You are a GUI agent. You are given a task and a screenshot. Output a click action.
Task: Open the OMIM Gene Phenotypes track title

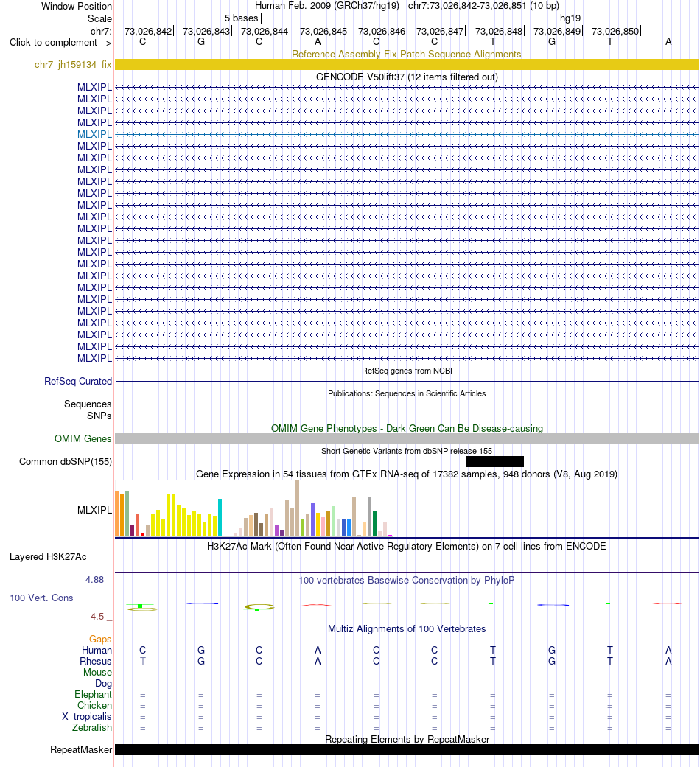point(407,429)
